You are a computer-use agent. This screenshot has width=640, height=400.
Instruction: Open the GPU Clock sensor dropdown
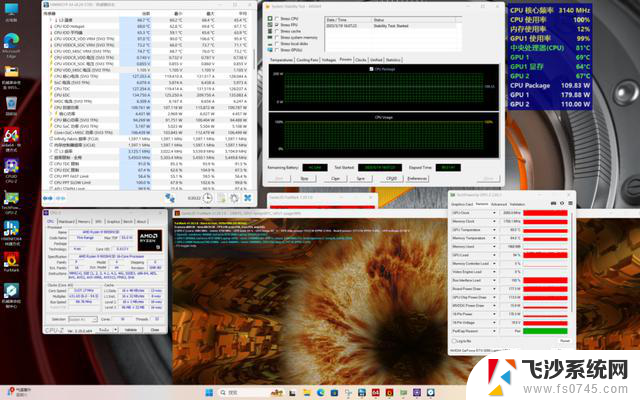(494, 213)
